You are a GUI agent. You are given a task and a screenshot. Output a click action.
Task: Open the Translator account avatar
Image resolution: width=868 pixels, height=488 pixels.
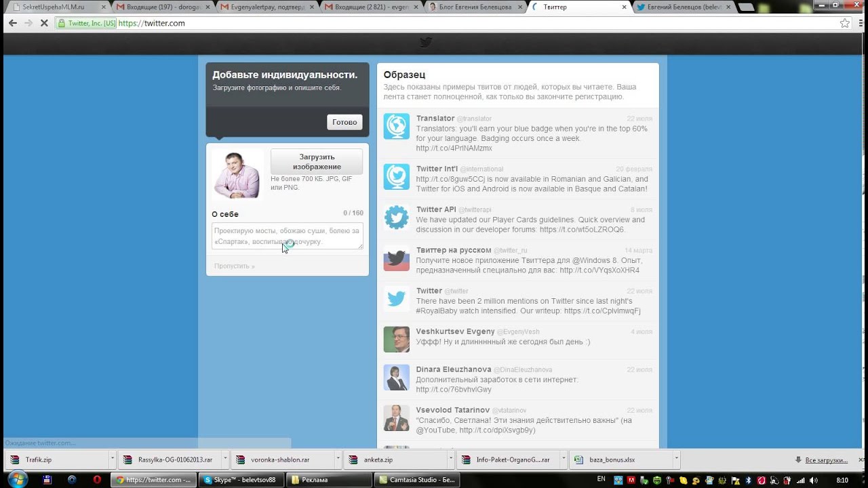pyautogui.click(x=397, y=126)
